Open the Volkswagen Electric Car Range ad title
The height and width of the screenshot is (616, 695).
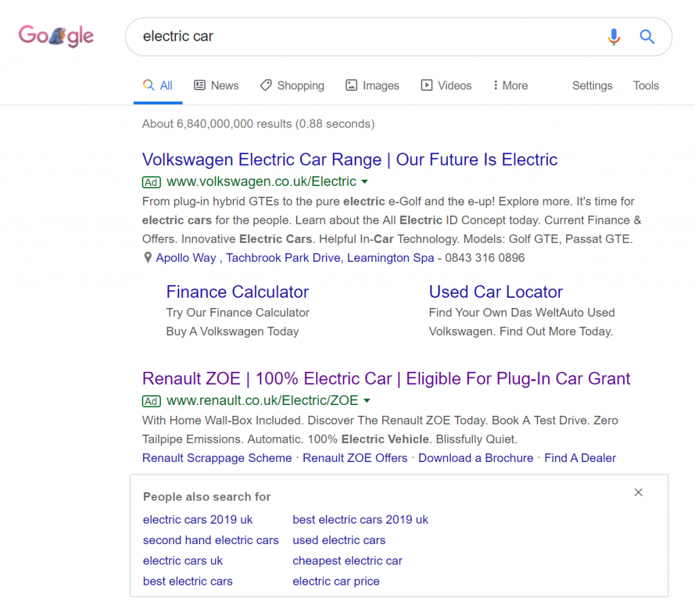[350, 159]
